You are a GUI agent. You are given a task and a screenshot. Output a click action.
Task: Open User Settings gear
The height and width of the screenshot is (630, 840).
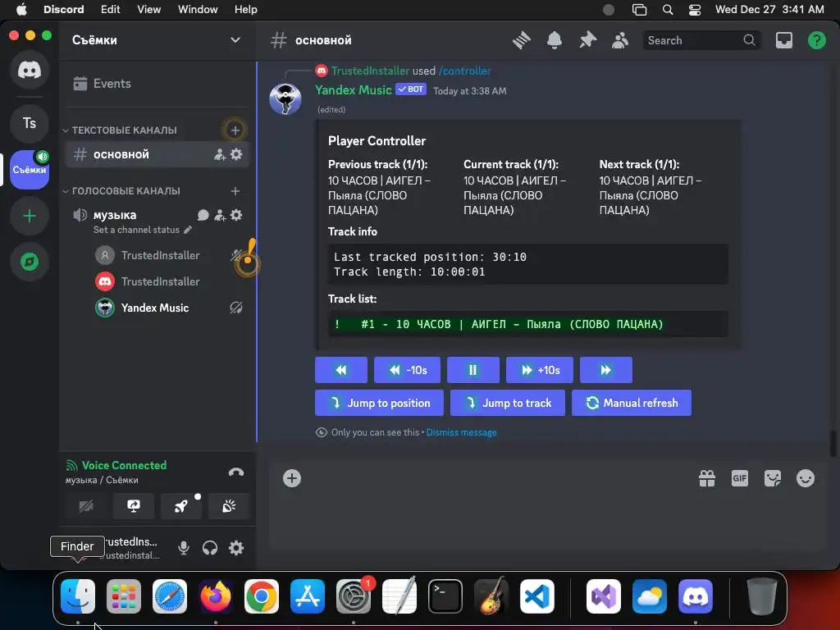[x=236, y=548]
